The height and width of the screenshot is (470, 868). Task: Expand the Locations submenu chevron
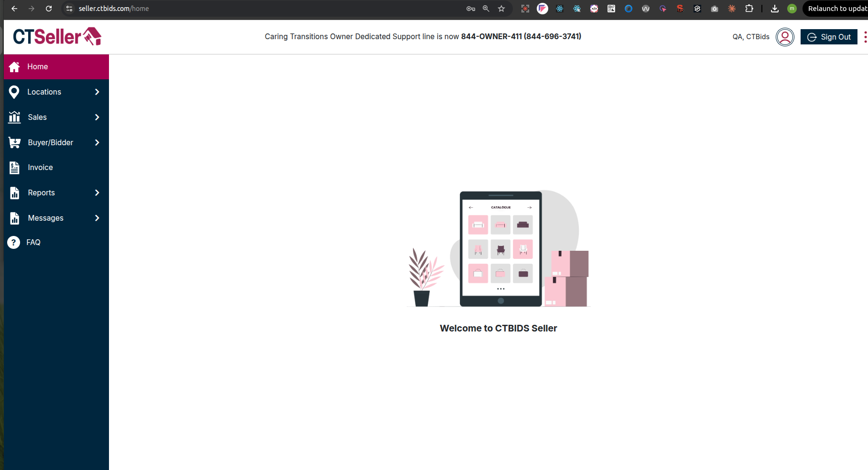pos(97,92)
